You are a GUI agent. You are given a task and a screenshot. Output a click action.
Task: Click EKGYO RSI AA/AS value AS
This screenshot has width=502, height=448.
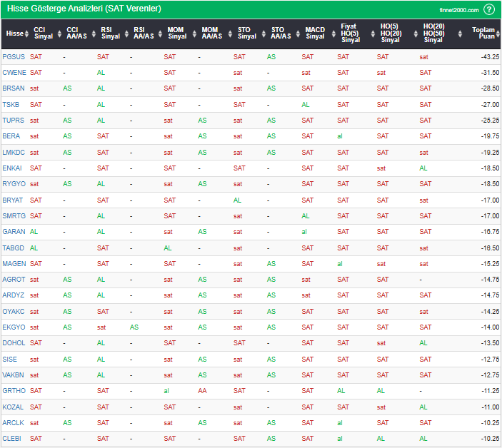(134, 327)
